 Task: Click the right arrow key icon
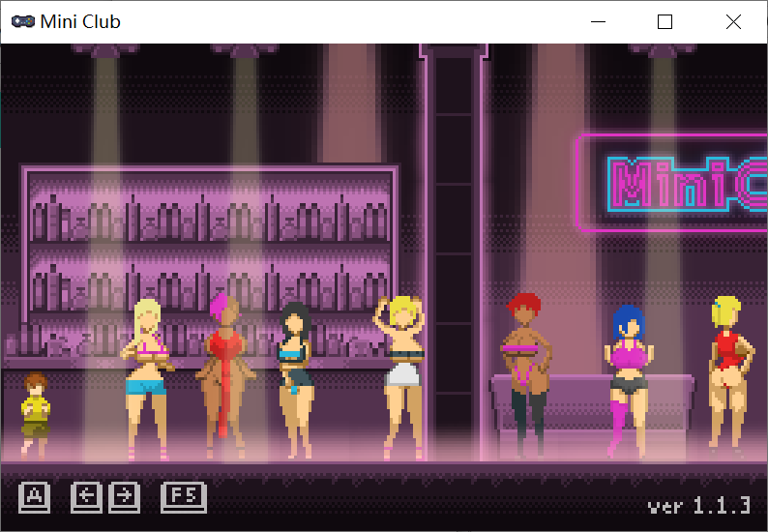tap(124, 497)
